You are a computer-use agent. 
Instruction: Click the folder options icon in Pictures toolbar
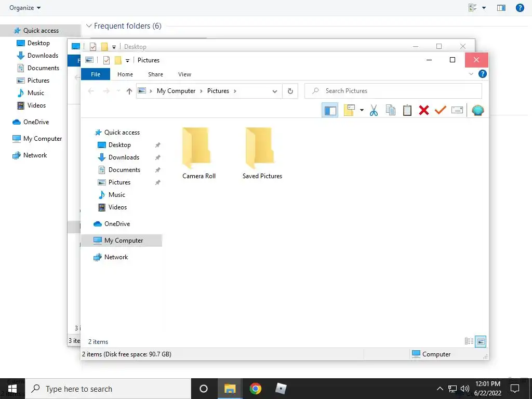[349, 110]
